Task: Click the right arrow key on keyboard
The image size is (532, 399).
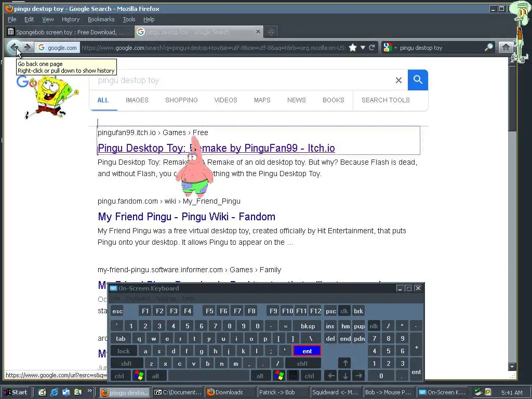Action: [358, 376]
